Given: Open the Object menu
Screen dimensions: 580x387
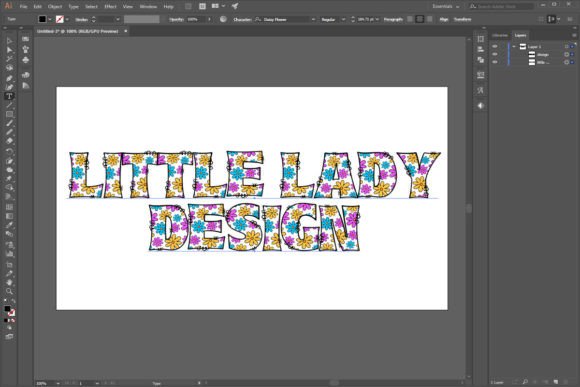Looking at the screenshot, I should click(x=55, y=6).
